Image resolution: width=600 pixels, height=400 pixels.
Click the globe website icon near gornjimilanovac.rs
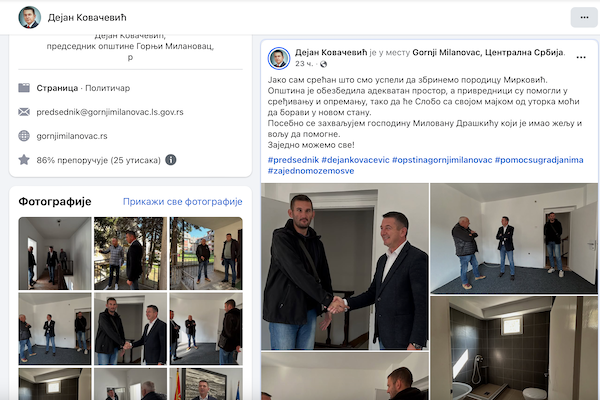(x=24, y=136)
